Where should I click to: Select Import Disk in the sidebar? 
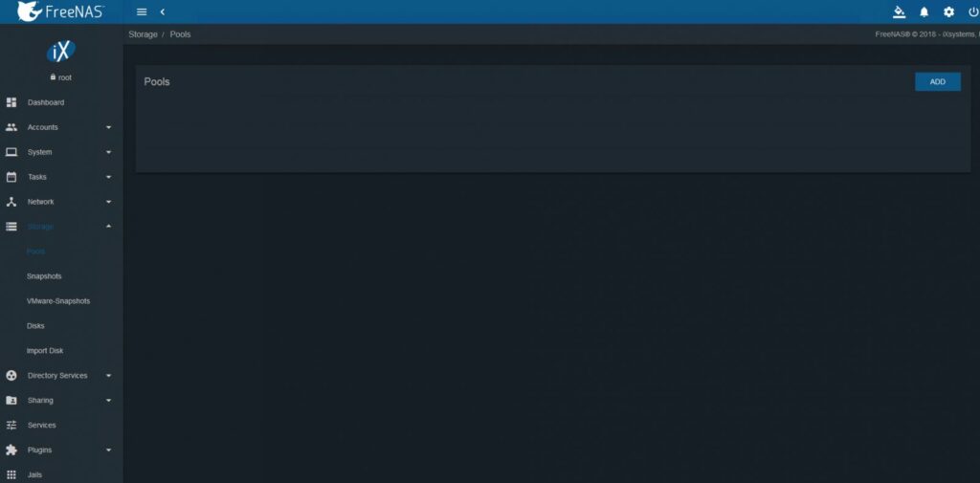pos(45,351)
